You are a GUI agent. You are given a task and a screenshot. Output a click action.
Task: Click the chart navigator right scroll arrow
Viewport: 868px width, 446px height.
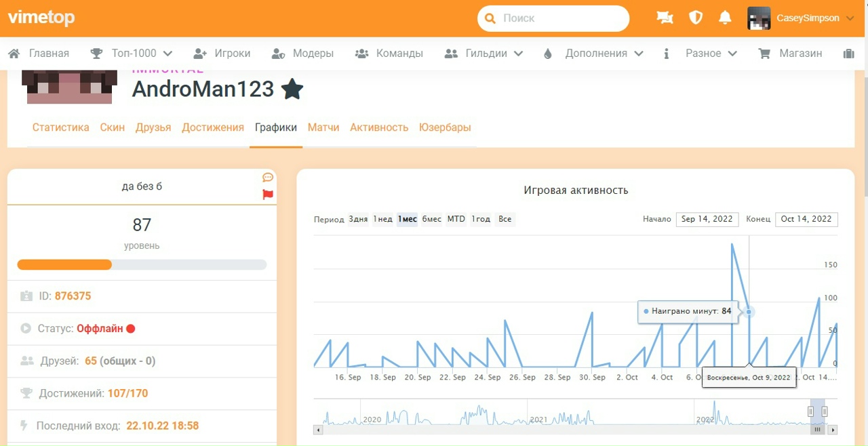click(x=833, y=430)
